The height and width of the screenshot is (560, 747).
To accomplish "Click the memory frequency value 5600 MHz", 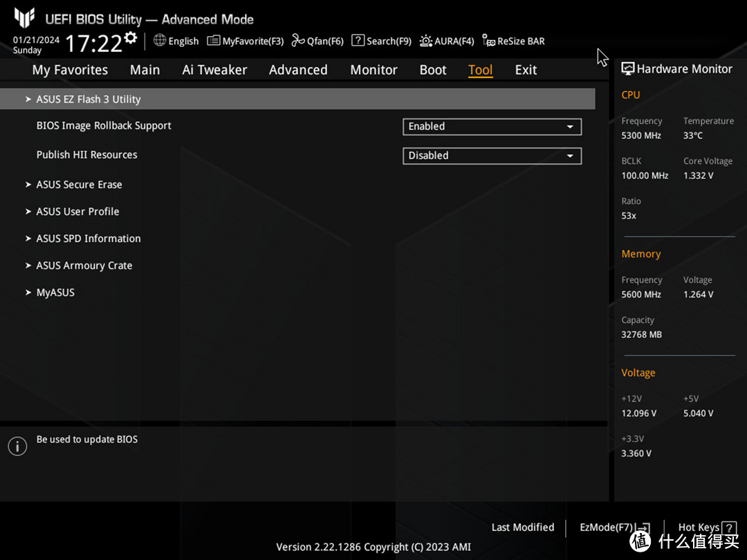I will [641, 295].
